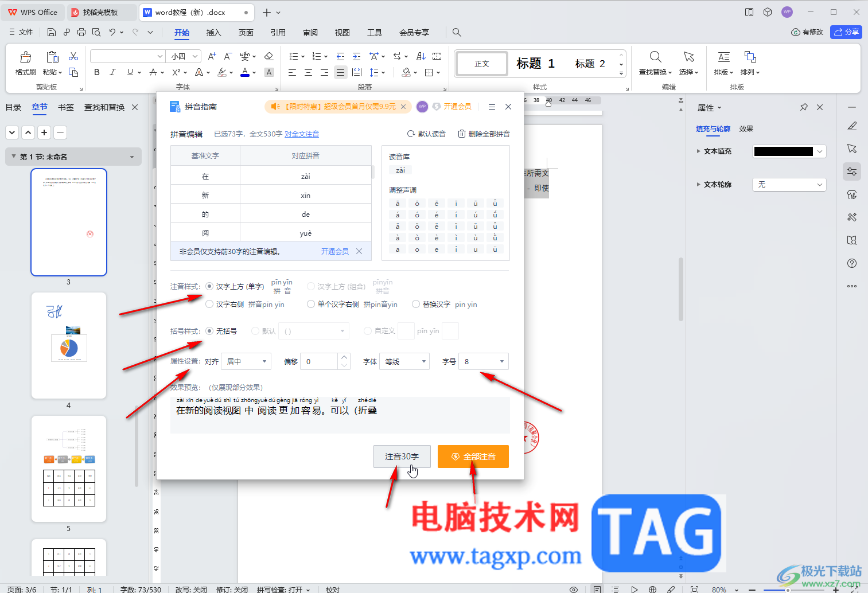868x593 pixels.
Task: Switch to 效果 tab in properties
Action: (x=746, y=129)
